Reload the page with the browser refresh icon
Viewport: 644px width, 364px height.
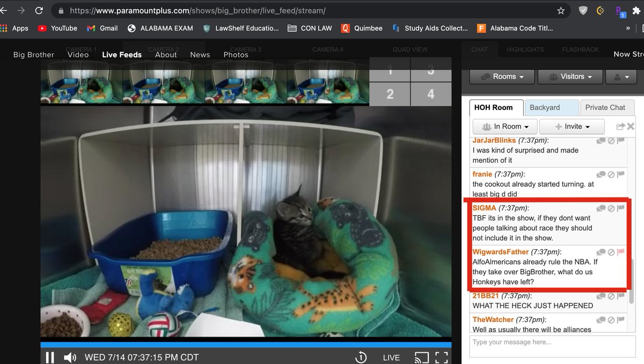pyautogui.click(x=39, y=10)
